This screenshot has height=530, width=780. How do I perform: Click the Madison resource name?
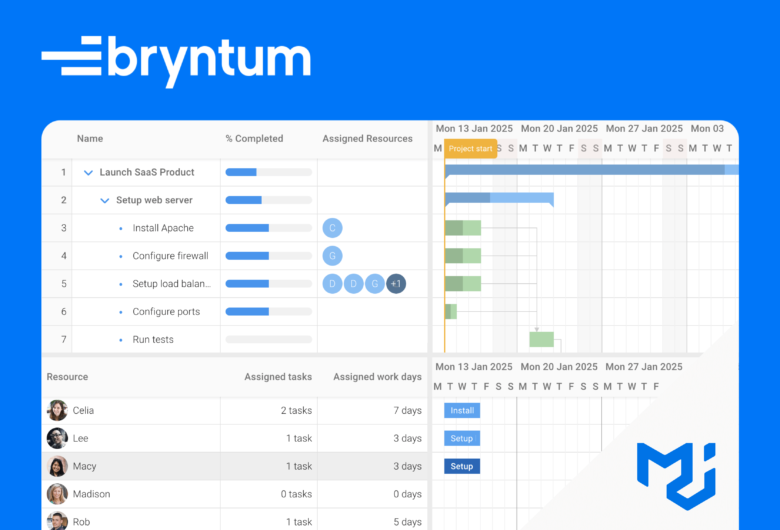(92, 494)
